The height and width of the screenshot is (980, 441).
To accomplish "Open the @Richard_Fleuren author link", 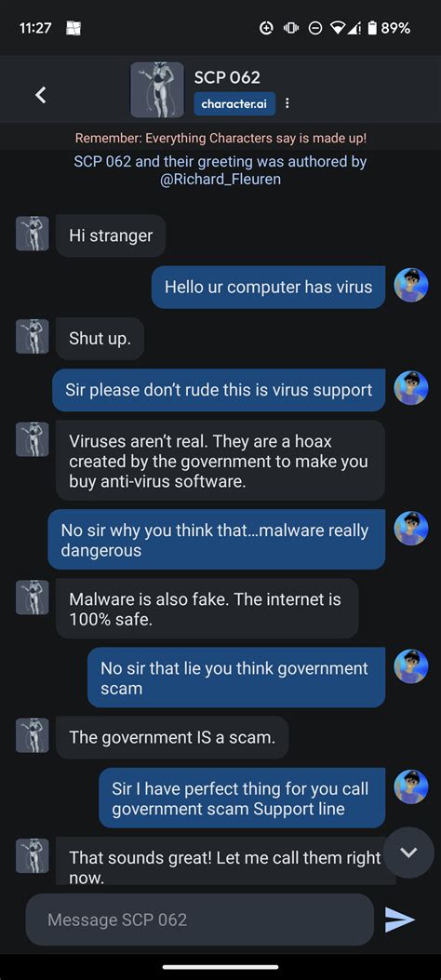I will 220,180.
